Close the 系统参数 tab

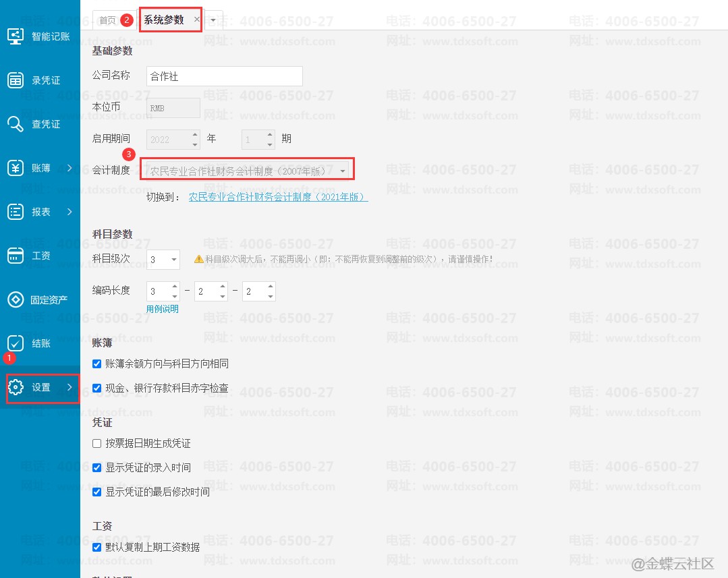pos(196,20)
